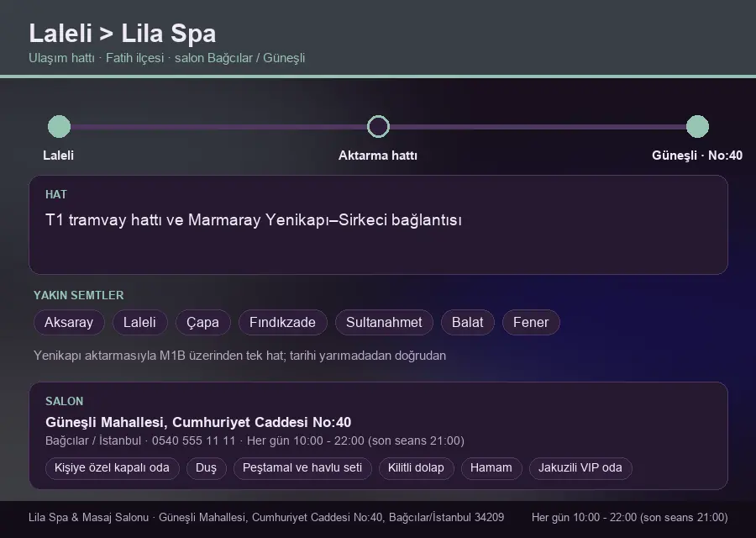Click the HAT section heading
Image resolution: width=756 pixels, height=538 pixels.
tap(56, 194)
